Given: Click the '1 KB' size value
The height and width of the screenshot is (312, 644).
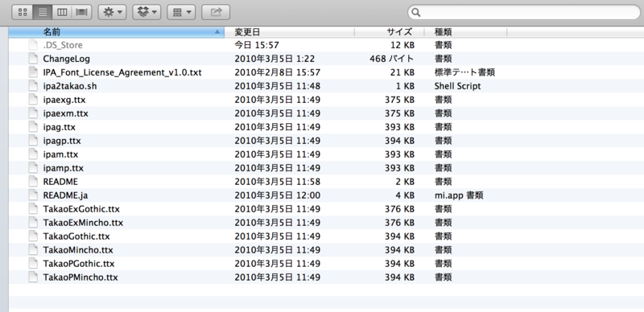Looking at the screenshot, I should tap(405, 86).
